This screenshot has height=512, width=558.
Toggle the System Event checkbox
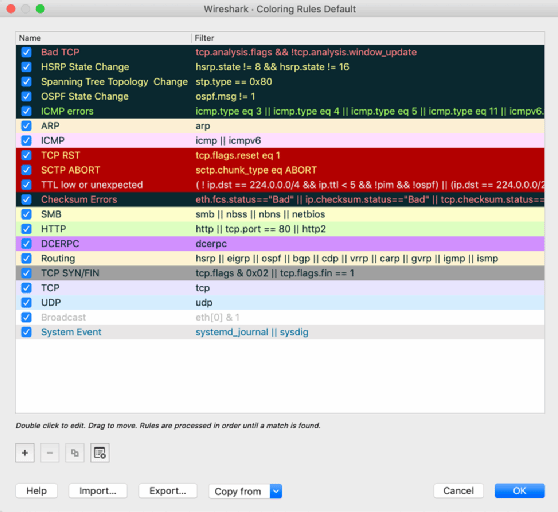click(x=26, y=332)
